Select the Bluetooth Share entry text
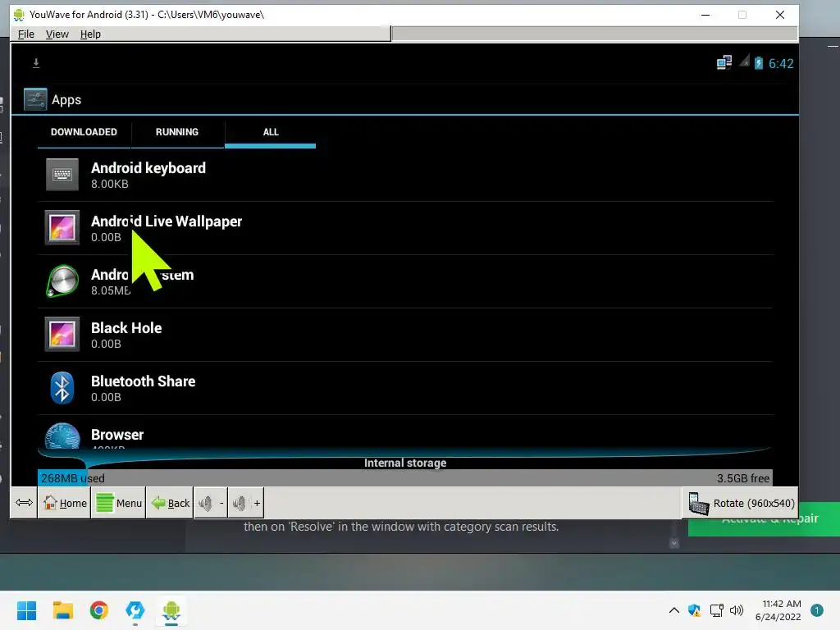This screenshot has width=840, height=630. coord(143,381)
